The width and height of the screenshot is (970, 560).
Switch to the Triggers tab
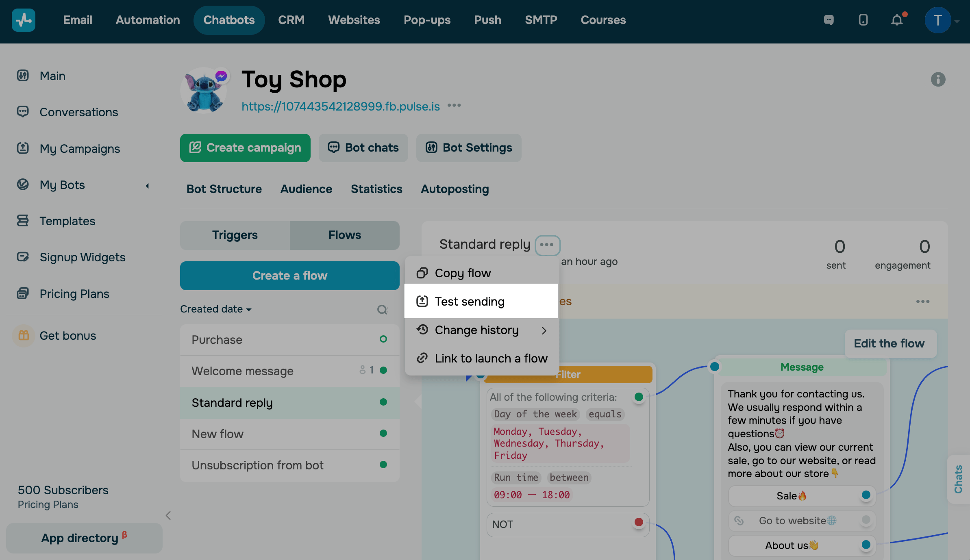[235, 235]
